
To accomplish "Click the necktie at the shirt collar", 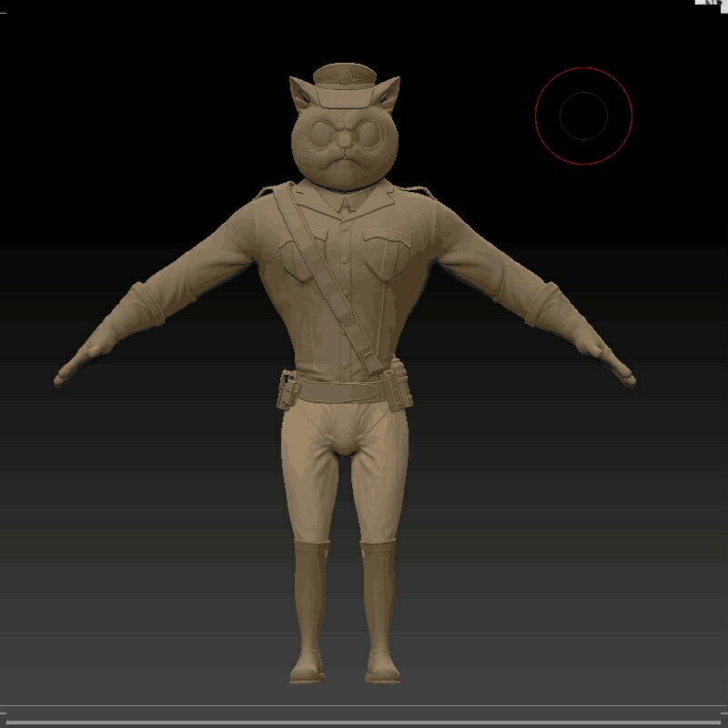I will (345, 206).
